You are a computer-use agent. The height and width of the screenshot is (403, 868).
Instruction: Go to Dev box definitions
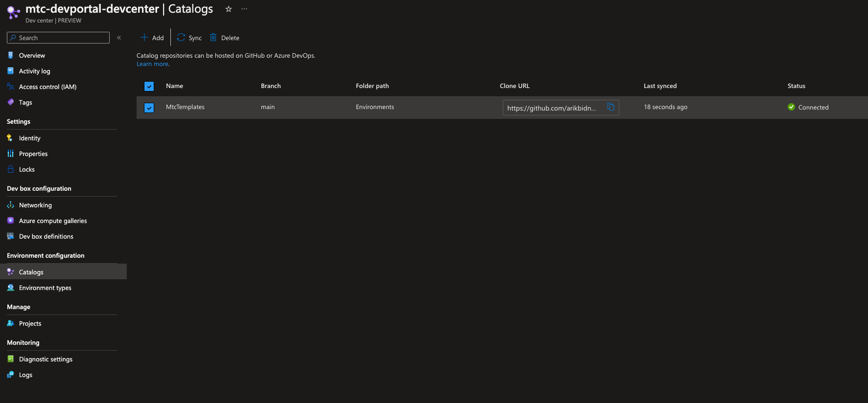tap(46, 236)
